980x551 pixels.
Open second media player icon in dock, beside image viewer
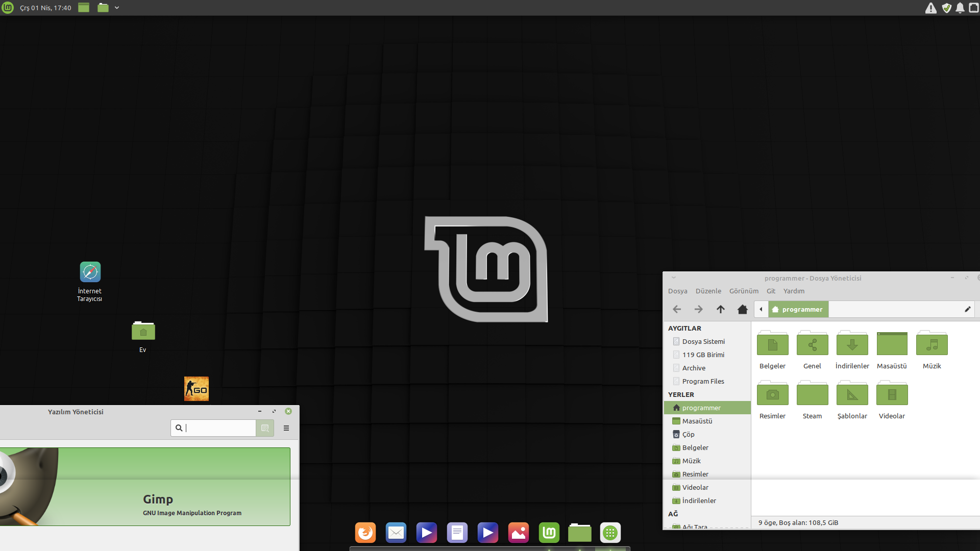pos(488,533)
